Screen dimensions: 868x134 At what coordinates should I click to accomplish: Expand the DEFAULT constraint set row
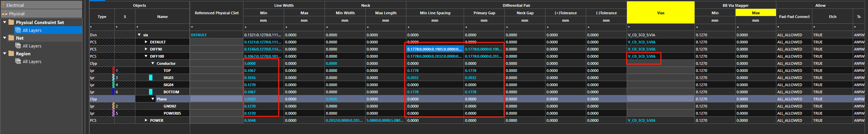(146, 42)
